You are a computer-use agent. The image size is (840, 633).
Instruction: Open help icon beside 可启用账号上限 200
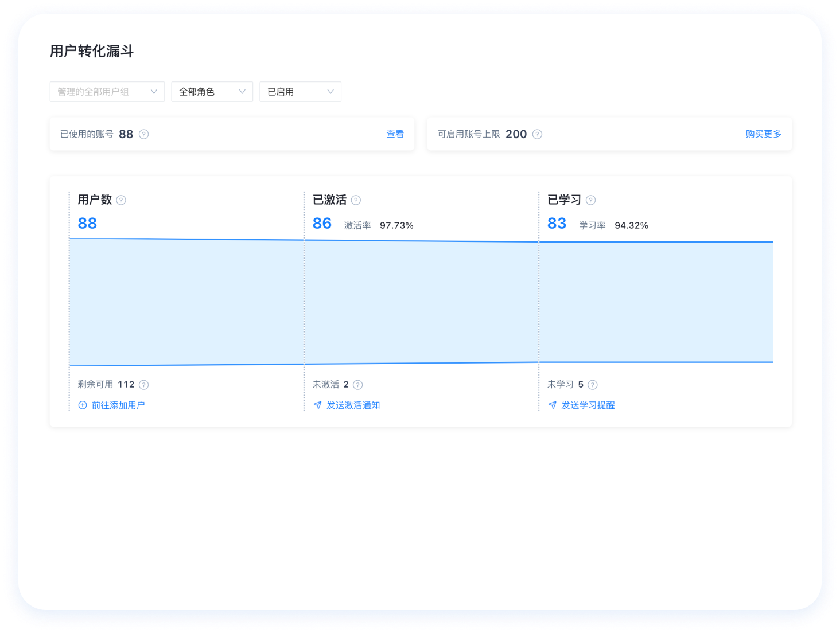537,134
